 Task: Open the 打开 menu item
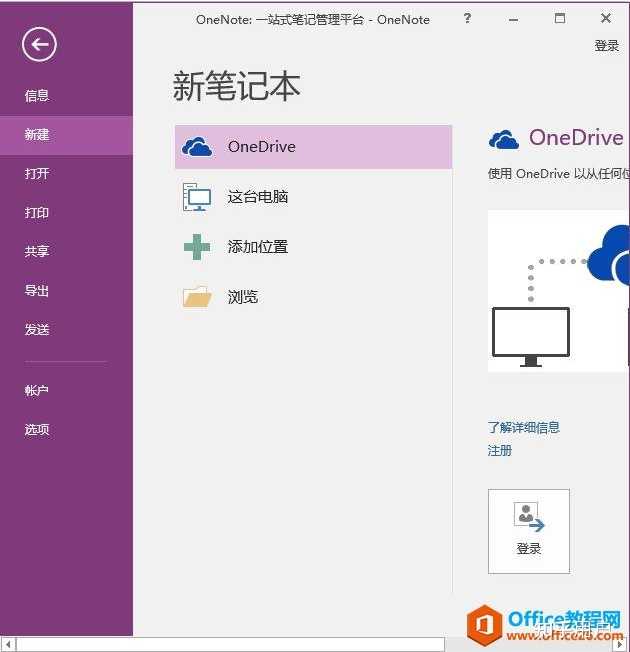click(x=37, y=173)
